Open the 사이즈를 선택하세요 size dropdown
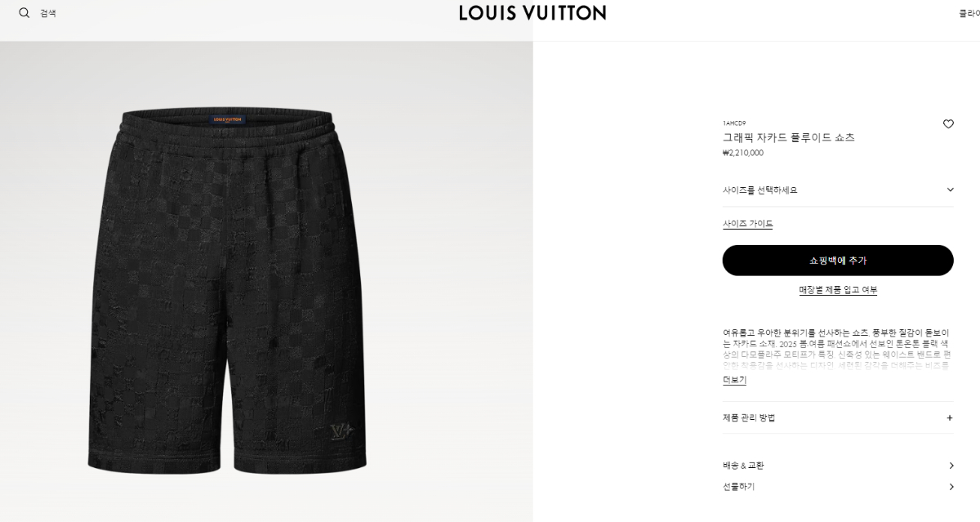 [838, 190]
